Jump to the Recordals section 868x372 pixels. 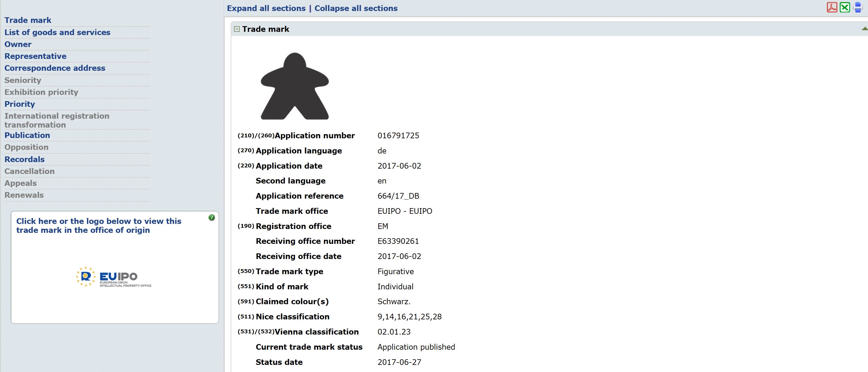[x=24, y=159]
